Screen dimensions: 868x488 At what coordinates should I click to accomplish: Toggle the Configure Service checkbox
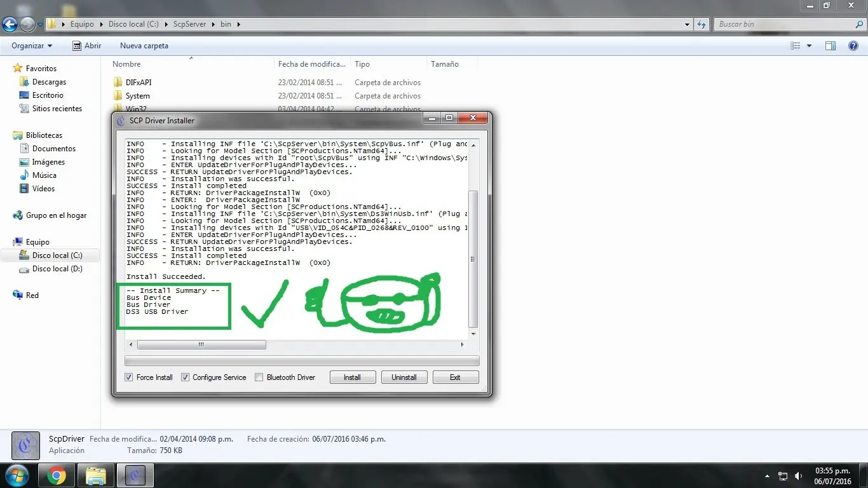coord(186,377)
